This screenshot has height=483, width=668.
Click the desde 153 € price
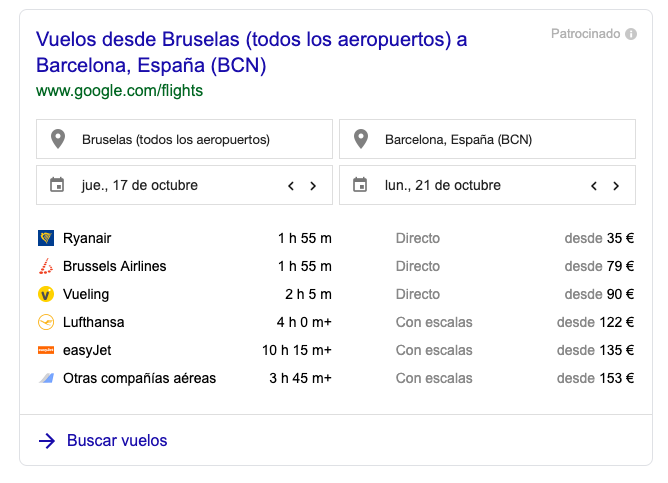[596, 378]
